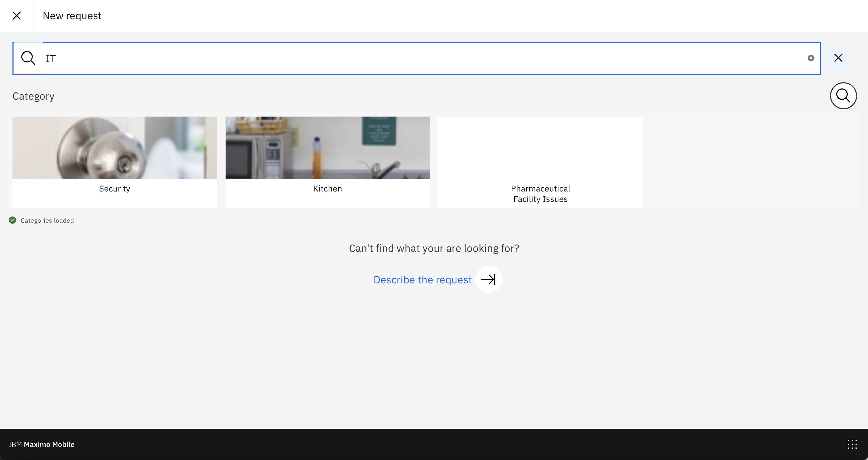868x460 pixels.
Task: Click the New request page title
Action: tap(72, 16)
